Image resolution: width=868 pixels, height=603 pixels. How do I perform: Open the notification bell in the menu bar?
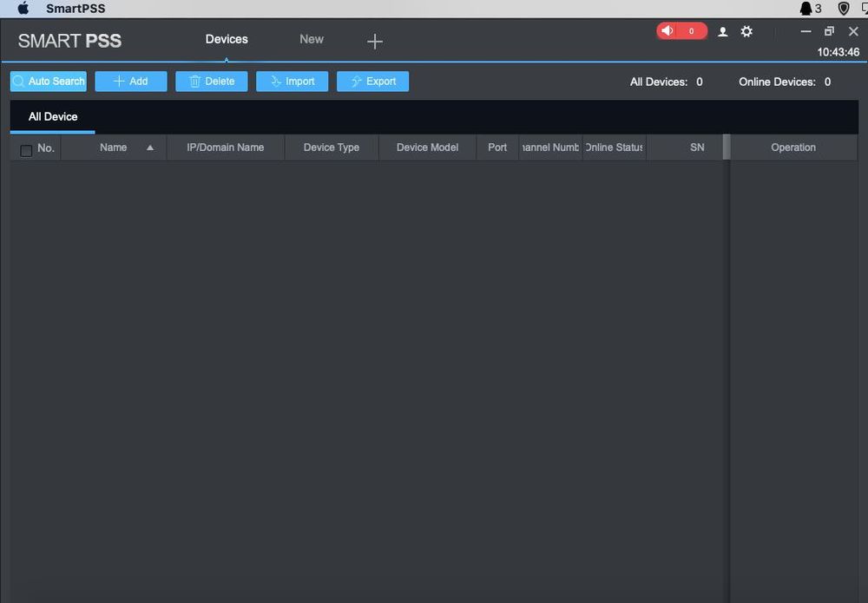[806, 9]
